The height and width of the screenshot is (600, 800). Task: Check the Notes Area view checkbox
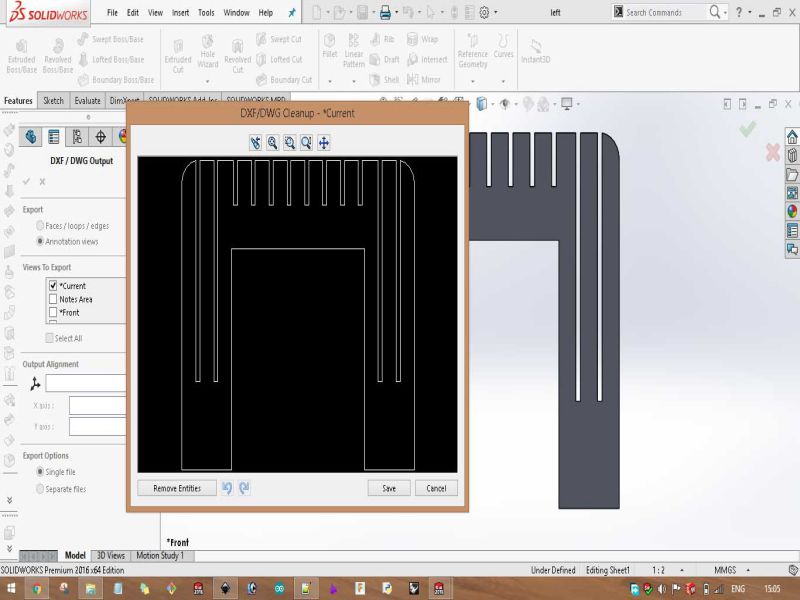coord(53,299)
